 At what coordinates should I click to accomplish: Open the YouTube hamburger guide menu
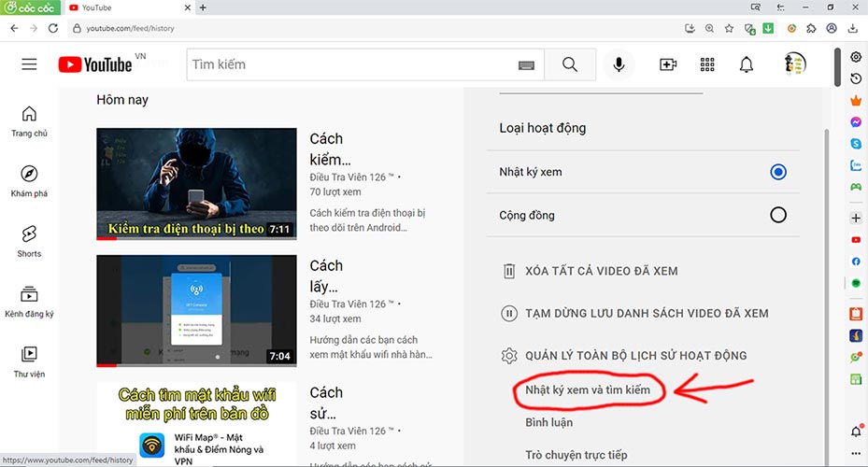(29, 64)
